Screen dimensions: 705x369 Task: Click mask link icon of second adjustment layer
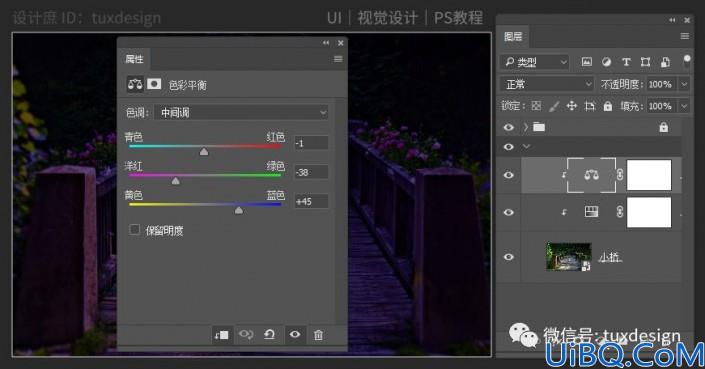click(x=620, y=212)
